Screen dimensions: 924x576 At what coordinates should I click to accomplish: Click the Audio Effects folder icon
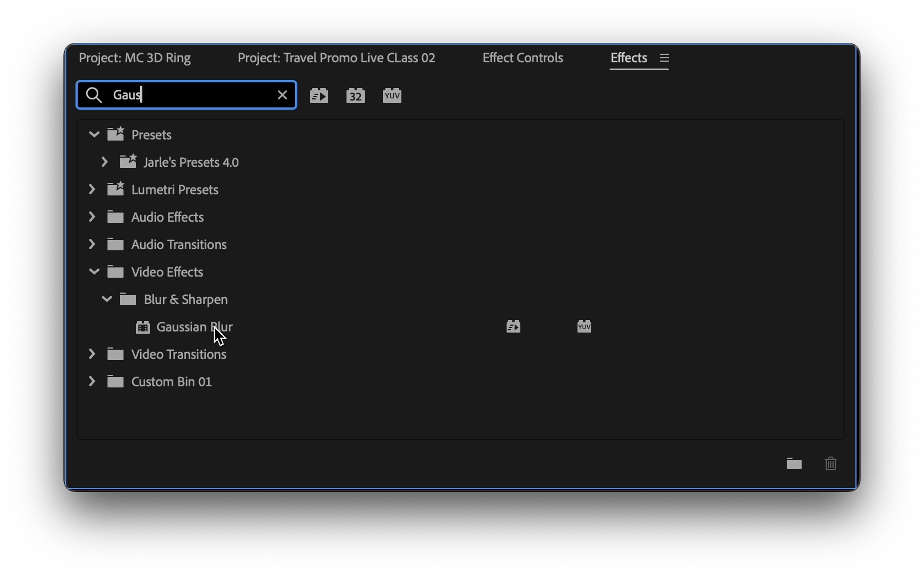115,217
